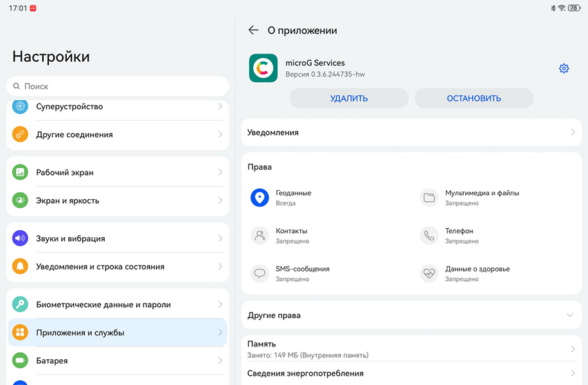Open the gear settings icon for microG

[x=564, y=69]
